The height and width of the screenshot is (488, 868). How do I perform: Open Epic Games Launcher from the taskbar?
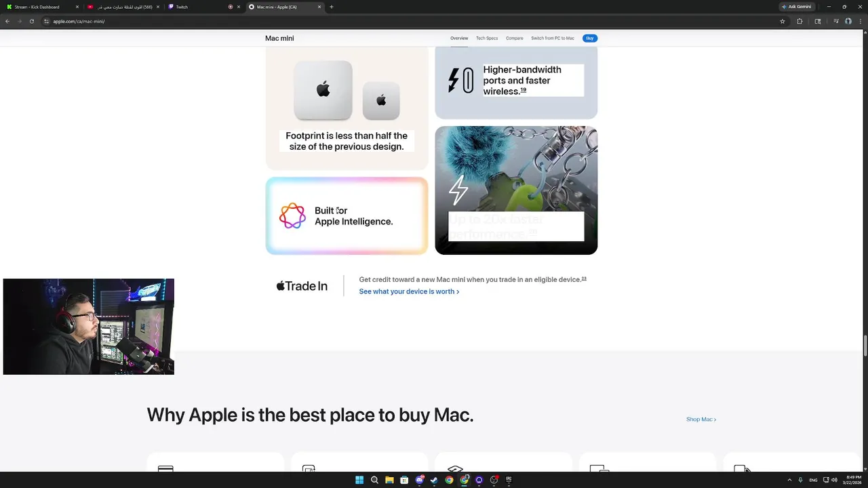[509, 480]
